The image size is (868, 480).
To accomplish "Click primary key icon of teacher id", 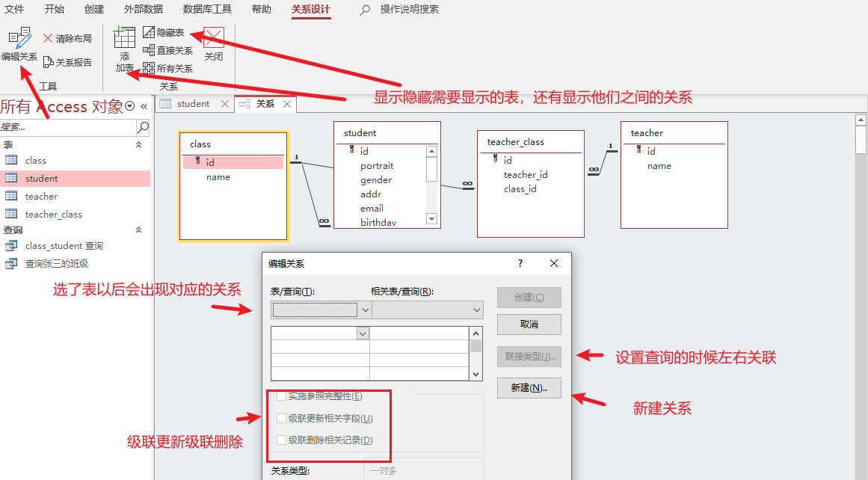I will click(x=638, y=150).
